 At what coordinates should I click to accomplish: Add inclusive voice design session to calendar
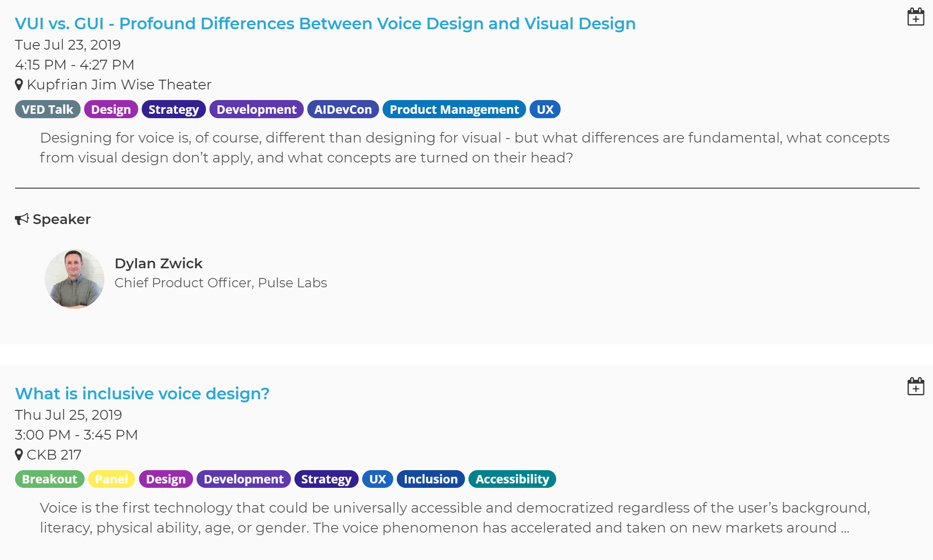coord(915,386)
